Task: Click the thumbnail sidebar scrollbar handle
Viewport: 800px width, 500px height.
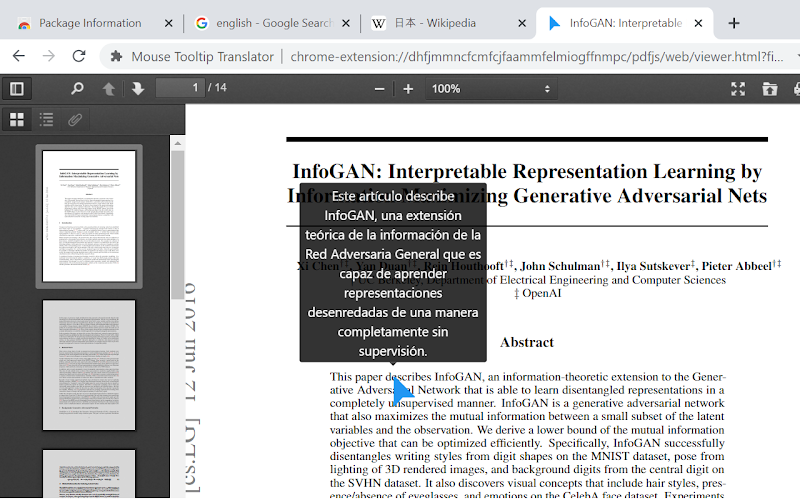Action: (x=178, y=224)
